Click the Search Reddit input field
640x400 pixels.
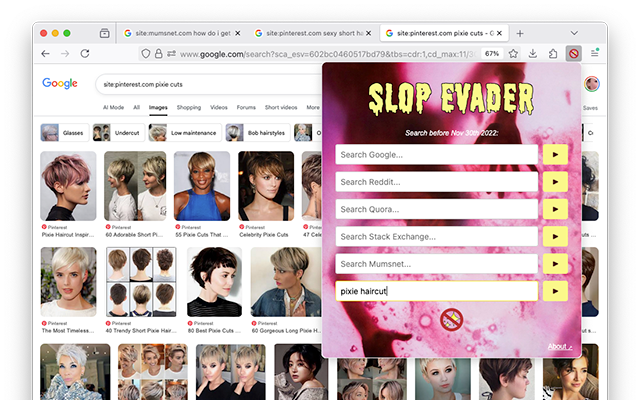pyautogui.click(x=436, y=182)
